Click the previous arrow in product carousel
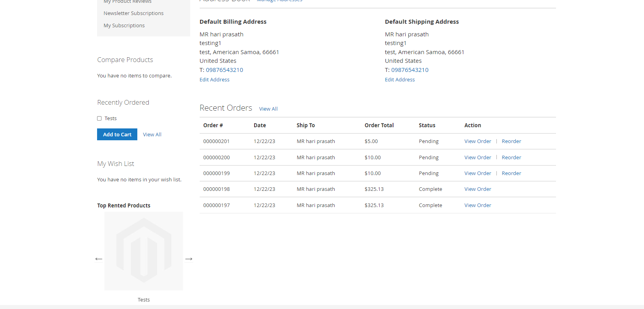Image resolution: width=644 pixels, height=309 pixels. pos(99,259)
